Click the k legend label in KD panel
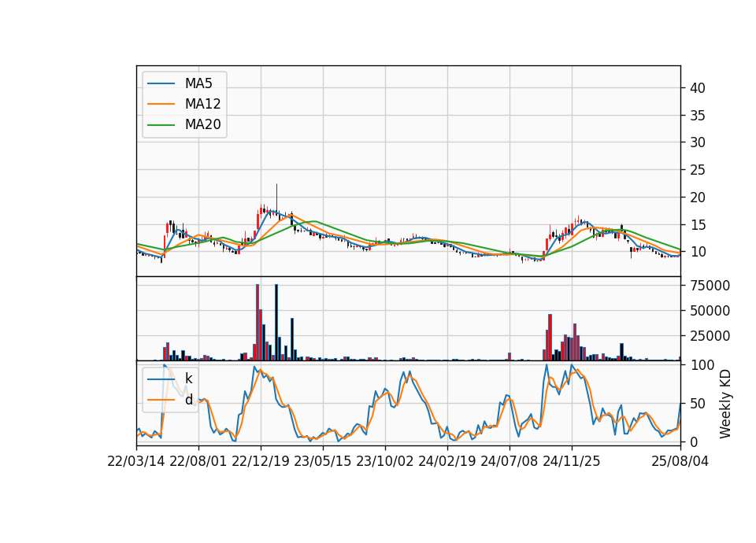The height and width of the screenshot is (543, 756). point(188,379)
